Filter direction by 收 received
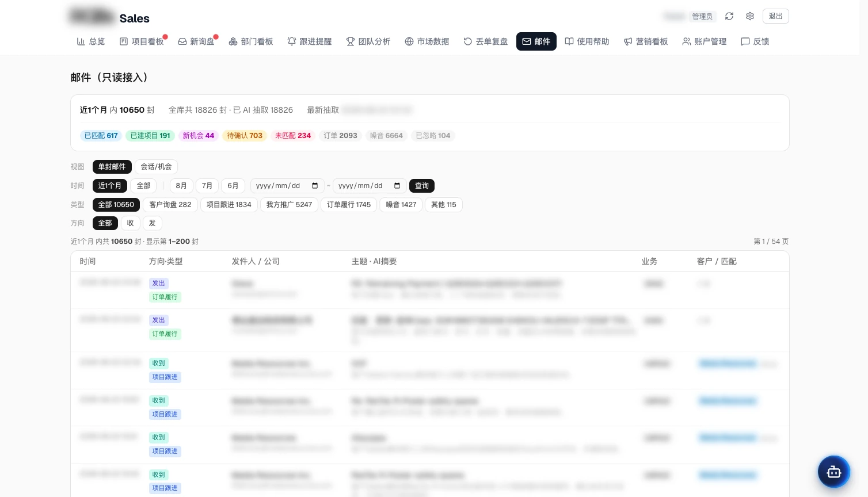This screenshot has width=868, height=497. click(x=131, y=223)
